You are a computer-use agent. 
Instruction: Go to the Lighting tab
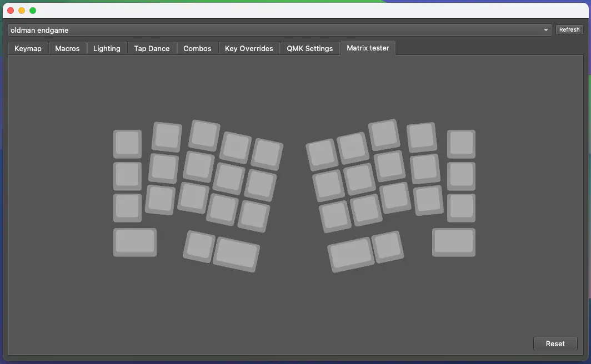tap(107, 48)
